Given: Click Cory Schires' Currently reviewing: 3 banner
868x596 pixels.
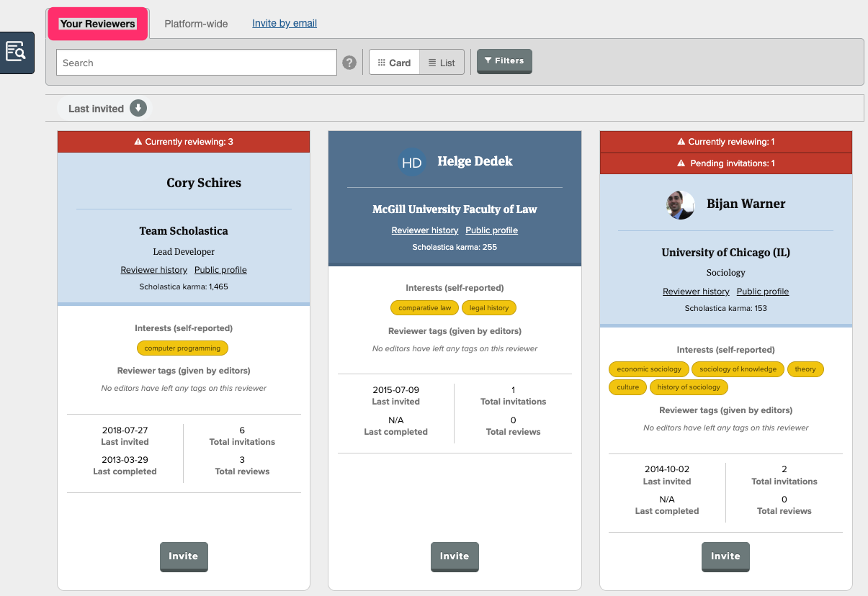Looking at the screenshot, I should [184, 142].
